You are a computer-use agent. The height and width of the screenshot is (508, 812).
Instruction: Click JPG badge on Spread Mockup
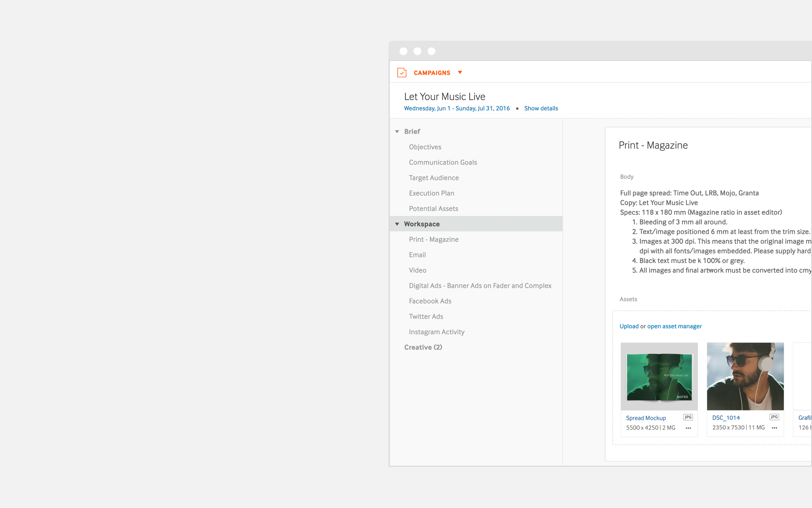[688, 417]
